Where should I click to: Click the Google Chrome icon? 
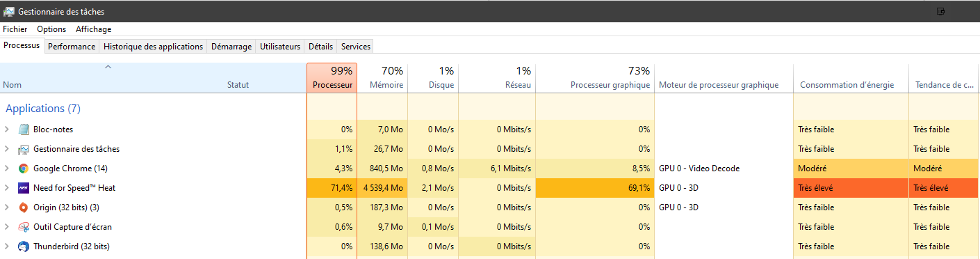24,168
